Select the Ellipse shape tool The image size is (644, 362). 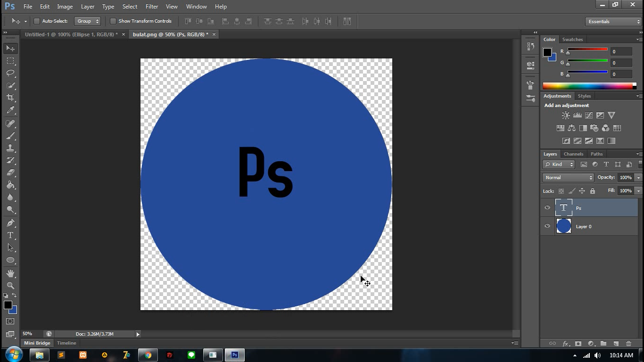pos(10,260)
